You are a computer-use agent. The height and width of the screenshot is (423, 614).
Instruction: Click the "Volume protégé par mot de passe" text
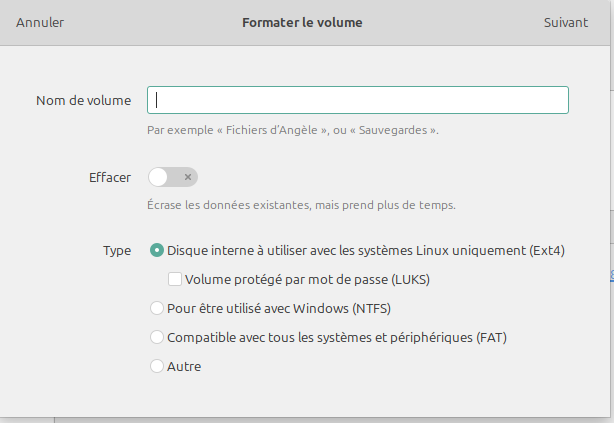tap(308, 280)
